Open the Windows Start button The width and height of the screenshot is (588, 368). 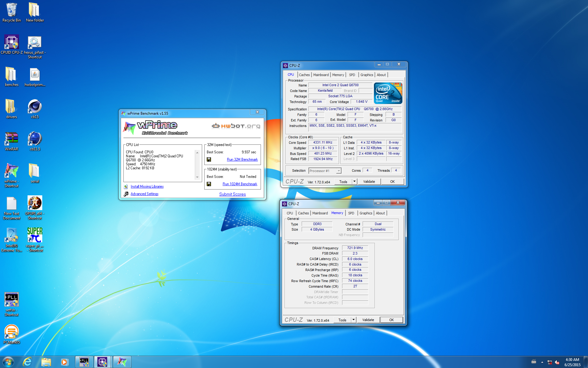pyautogui.click(x=8, y=362)
